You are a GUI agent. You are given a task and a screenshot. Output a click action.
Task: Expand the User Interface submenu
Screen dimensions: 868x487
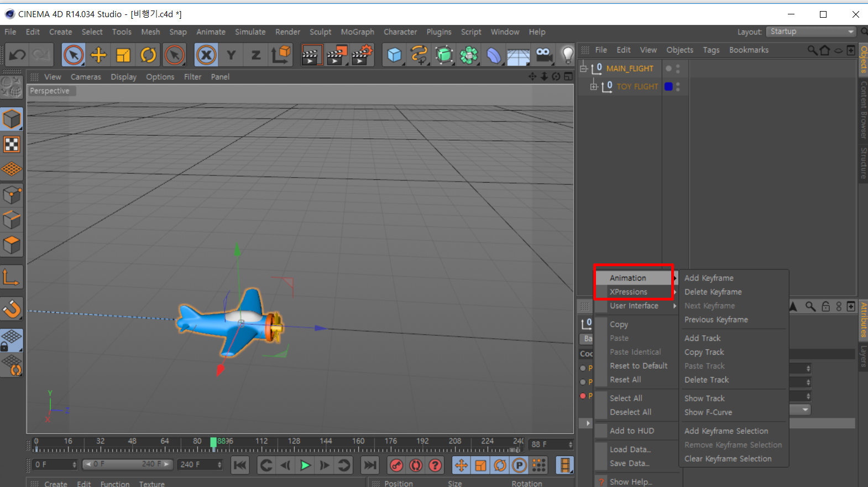pyautogui.click(x=636, y=305)
